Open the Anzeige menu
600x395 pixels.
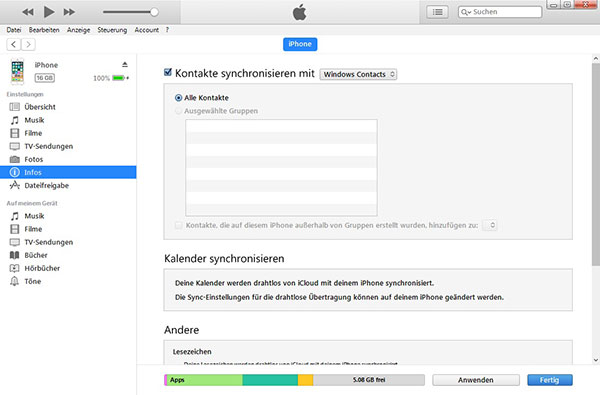[x=78, y=30]
